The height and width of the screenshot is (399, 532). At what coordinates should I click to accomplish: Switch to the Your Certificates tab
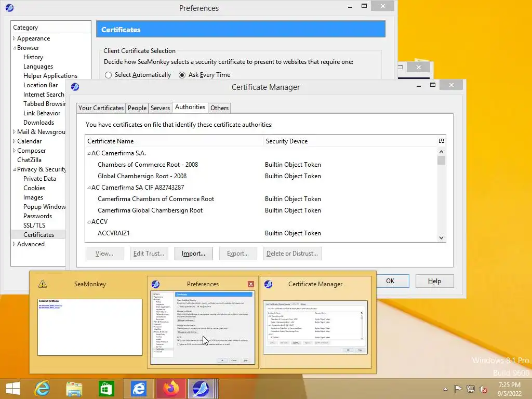click(x=101, y=108)
